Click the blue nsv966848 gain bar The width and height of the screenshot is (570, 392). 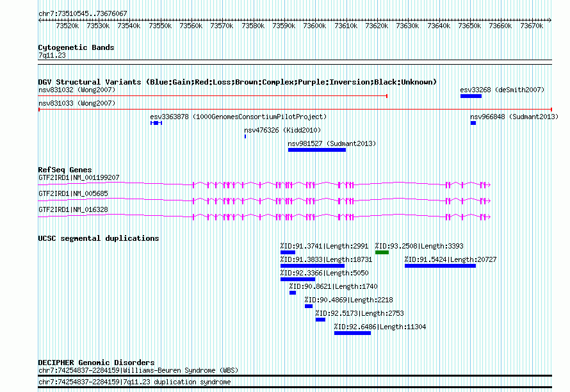(x=473, y=123)
